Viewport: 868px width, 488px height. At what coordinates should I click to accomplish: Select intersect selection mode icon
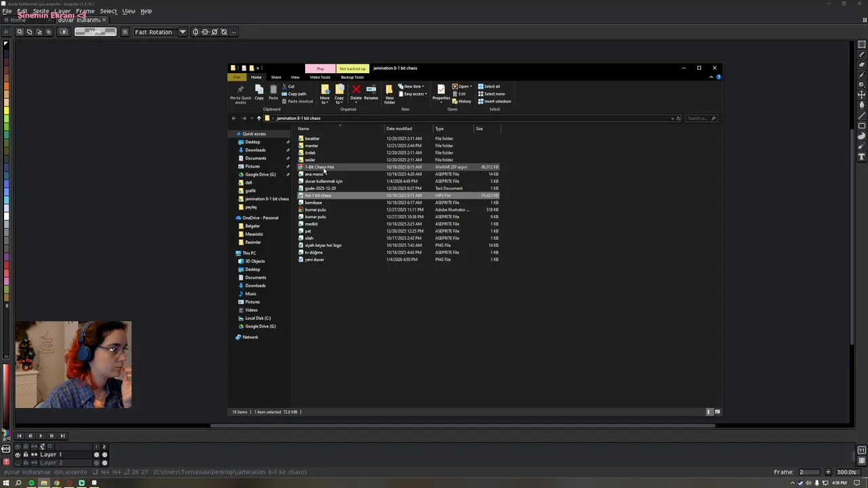pos(48,32)
